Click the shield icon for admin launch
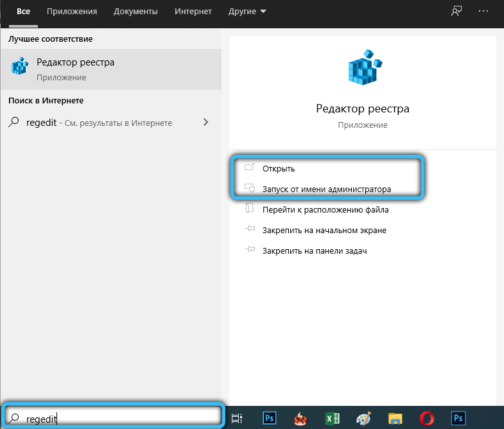The height and width of the screenshot is (429, 504). click(250, 188)
